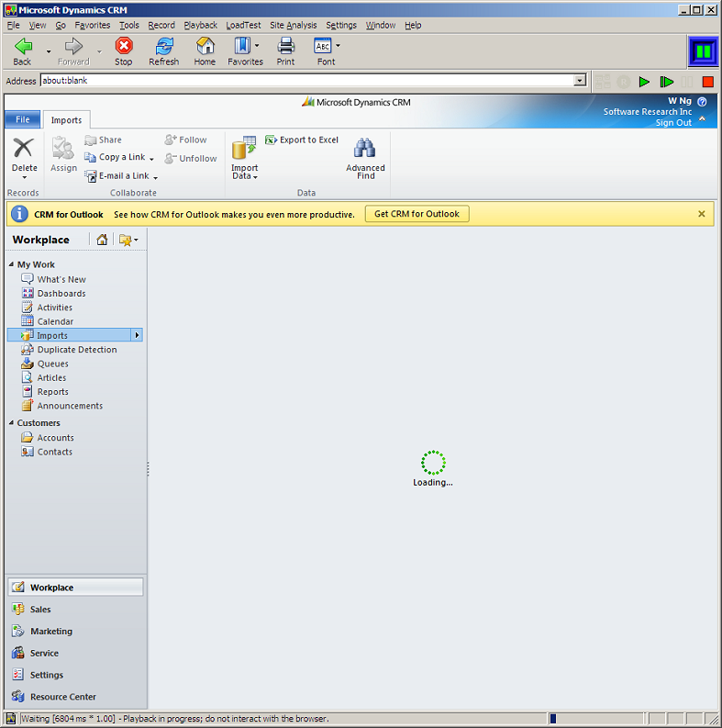This screenshot has height=728, width=722.
Task: Click the Sign Out link
Action: coord(673,123)
